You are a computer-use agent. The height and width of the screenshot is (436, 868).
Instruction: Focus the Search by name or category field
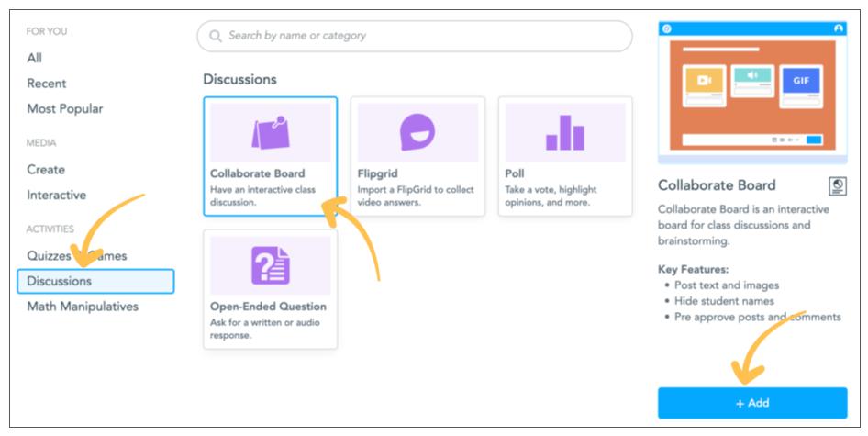422,36
